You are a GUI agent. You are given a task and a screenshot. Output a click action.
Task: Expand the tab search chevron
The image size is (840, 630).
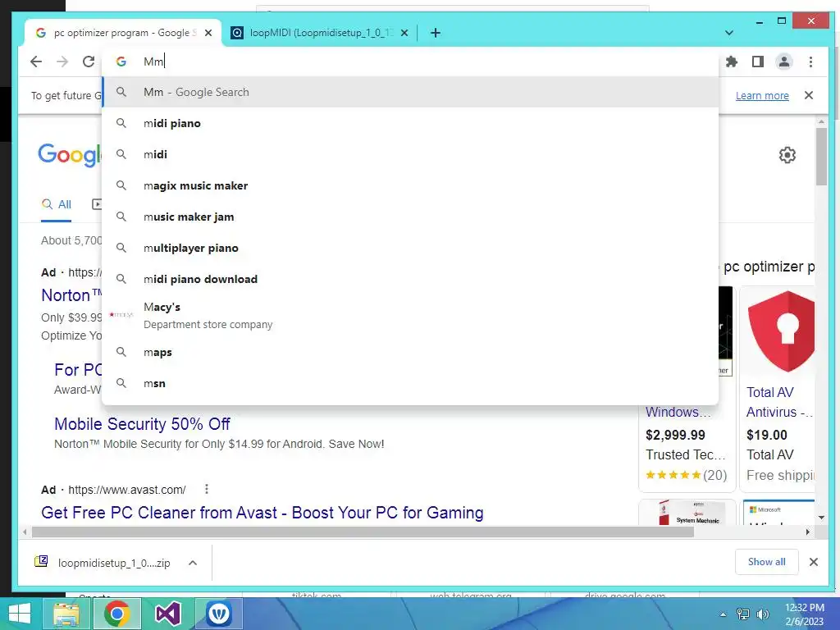click(x=728, y=33)
